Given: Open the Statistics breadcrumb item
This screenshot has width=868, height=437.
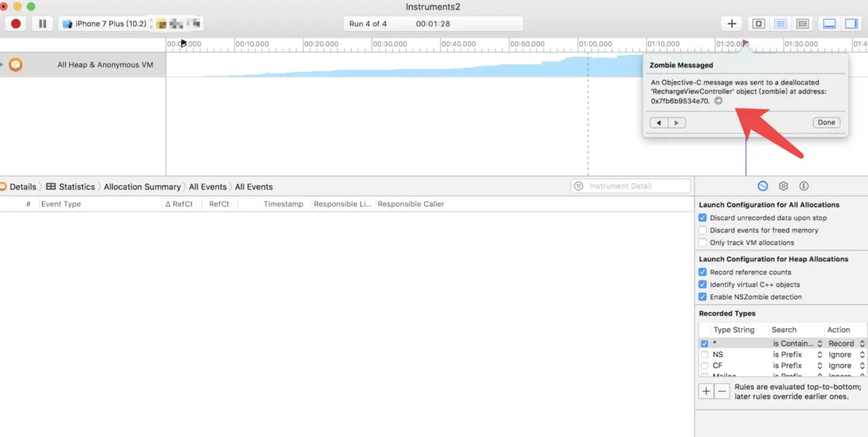Looking at the screenshot, I should tap(71, 187).
